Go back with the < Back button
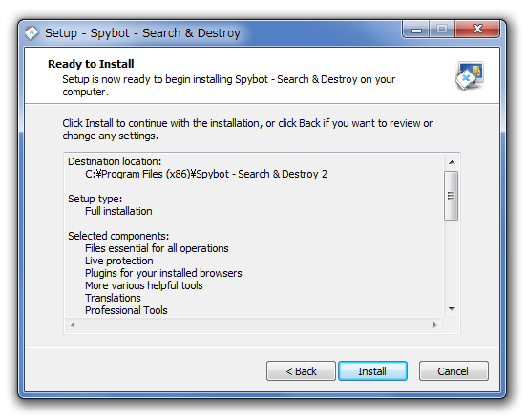The width and height of the screenshot is (528, 420). (301, 371)
